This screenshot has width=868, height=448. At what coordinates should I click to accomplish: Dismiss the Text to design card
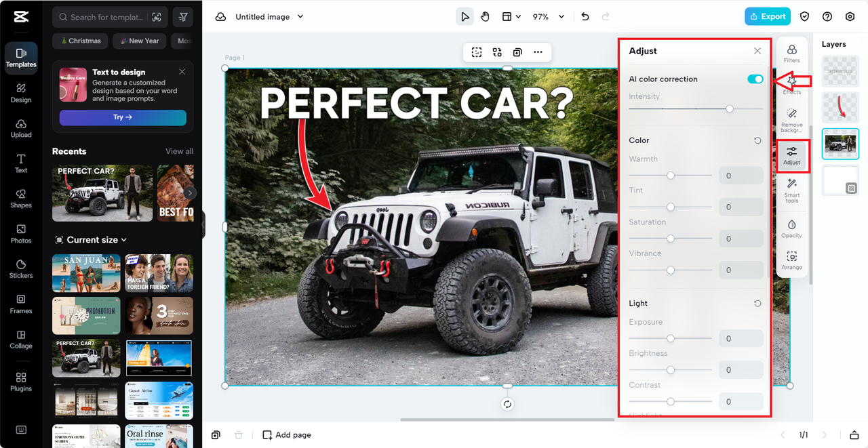(x=182, y=71)
